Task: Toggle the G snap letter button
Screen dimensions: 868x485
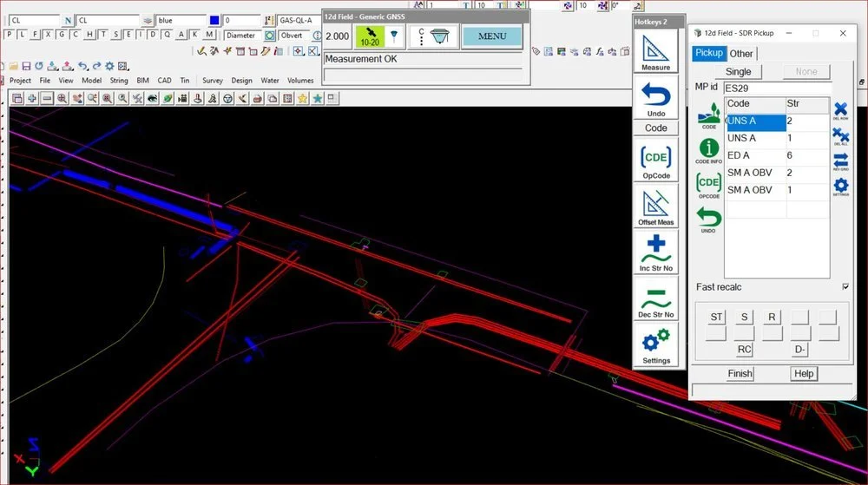Action: tap(62, 35)
